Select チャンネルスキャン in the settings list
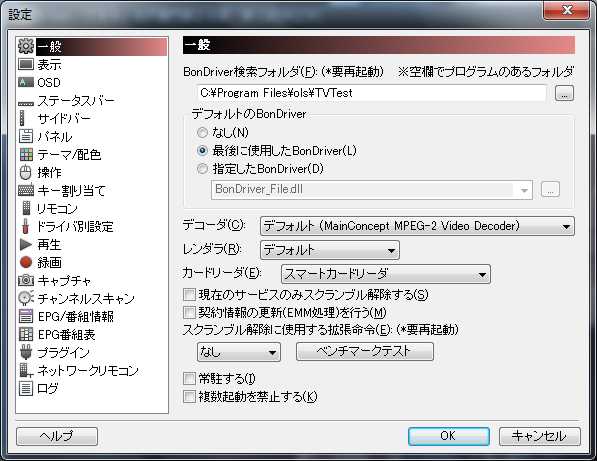 86,298
